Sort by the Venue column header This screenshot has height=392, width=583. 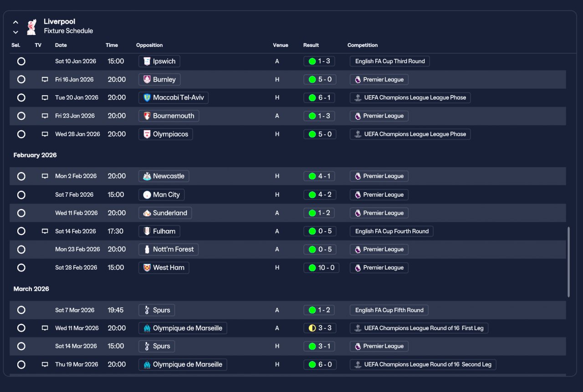tap(281, 45)
